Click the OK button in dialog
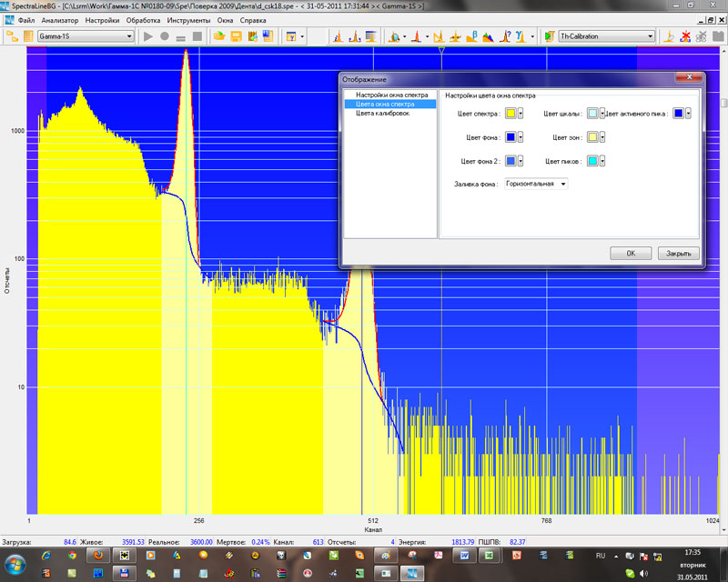Image resolution: width=728 pixels, height=582 pixels. coord(631,254)
